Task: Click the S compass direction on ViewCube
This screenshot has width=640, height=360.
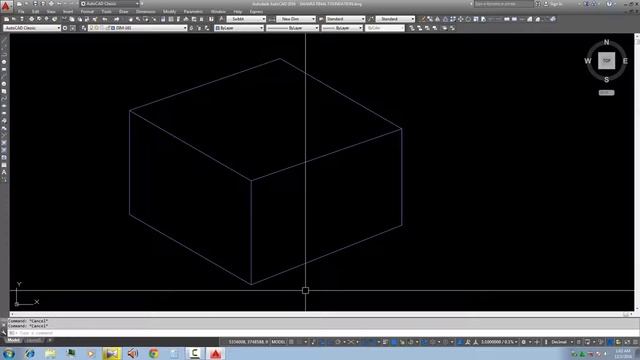Action: coord(607,80)
